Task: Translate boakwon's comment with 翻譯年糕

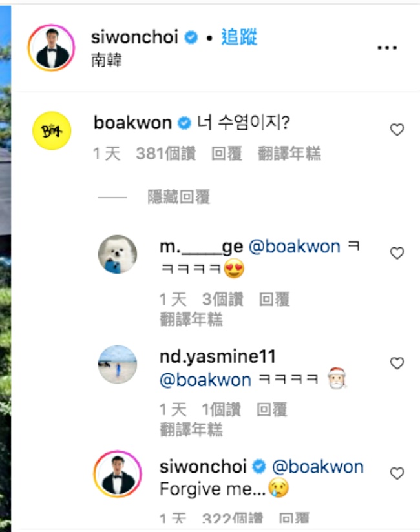Action: [289, 154]
